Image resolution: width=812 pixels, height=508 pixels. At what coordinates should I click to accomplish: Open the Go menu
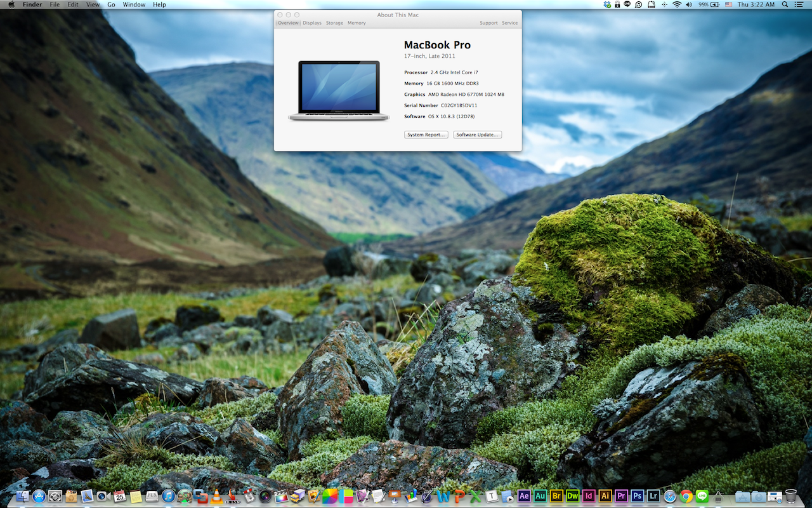(x=111, y=4)
